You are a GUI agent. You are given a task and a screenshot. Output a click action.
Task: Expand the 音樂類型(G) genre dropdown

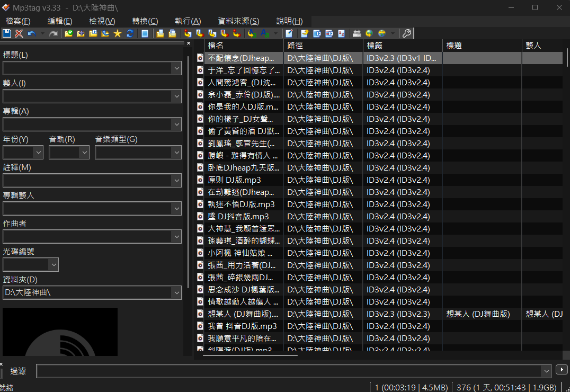pyautogui.click(x=177, y=152)
